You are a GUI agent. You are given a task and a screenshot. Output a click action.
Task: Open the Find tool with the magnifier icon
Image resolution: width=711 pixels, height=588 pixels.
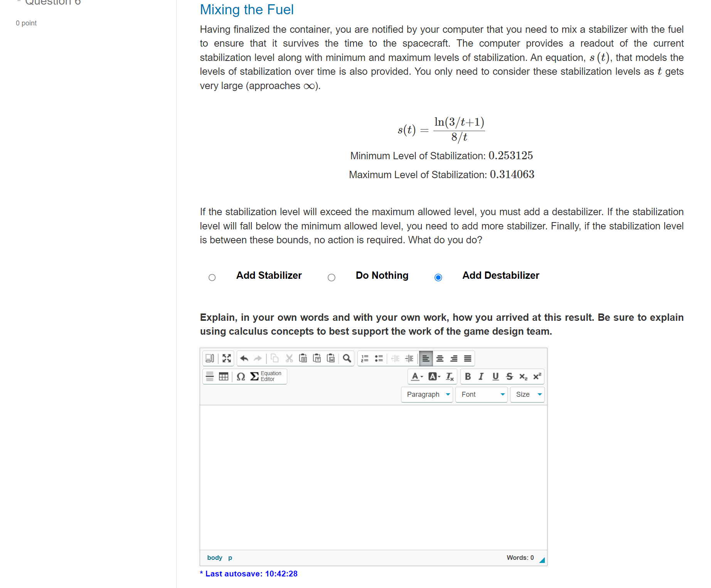[346, 358]
